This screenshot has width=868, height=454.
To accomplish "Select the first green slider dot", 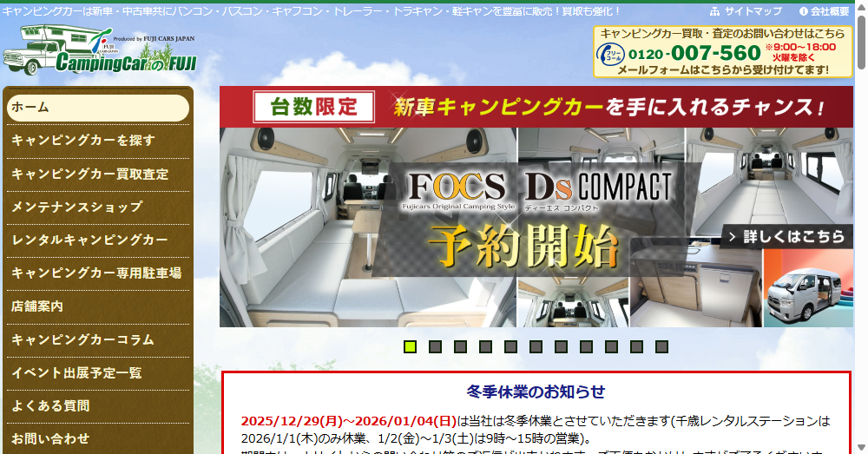I will click(x=411, y=347).
